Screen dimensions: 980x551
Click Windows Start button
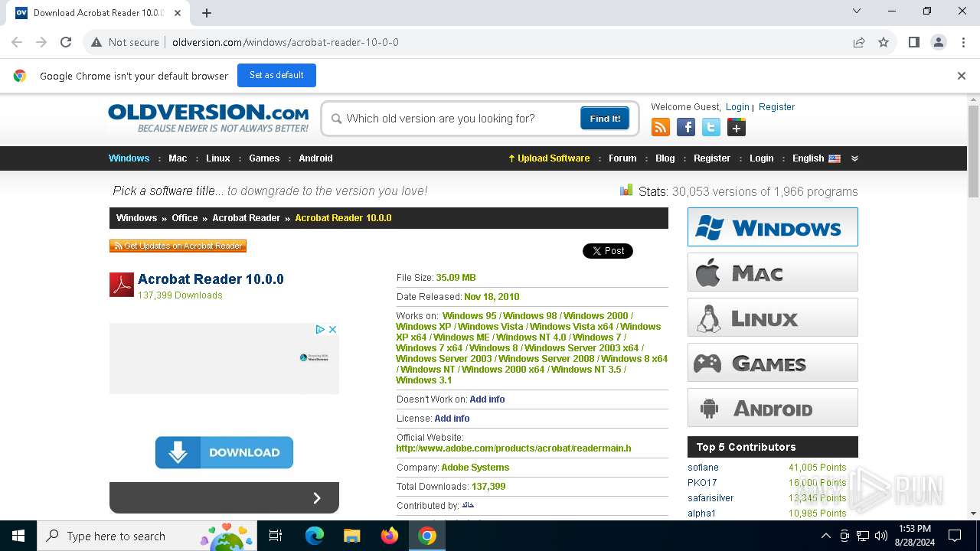18,536
